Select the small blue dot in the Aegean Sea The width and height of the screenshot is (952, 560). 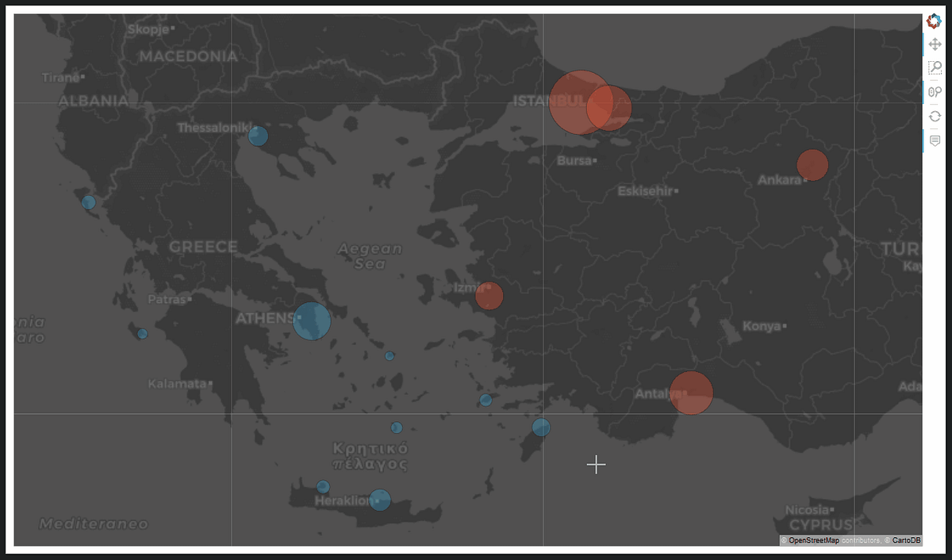389,355
